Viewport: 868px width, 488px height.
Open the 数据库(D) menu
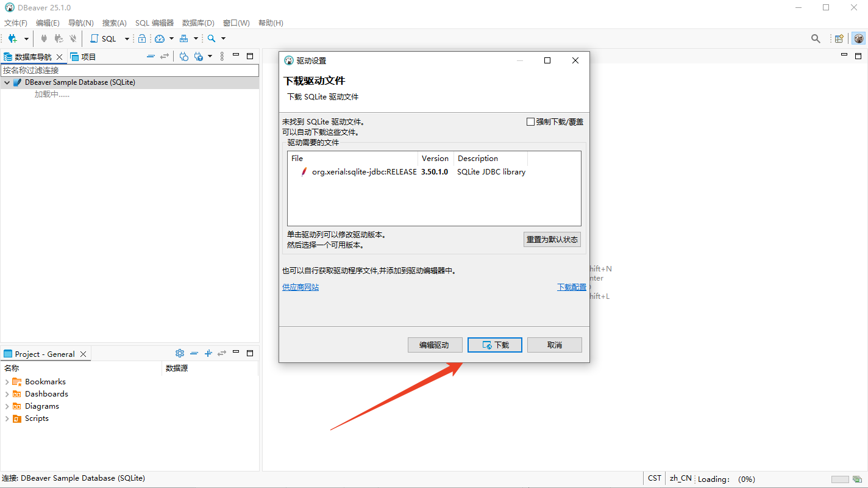coord(198,23)
